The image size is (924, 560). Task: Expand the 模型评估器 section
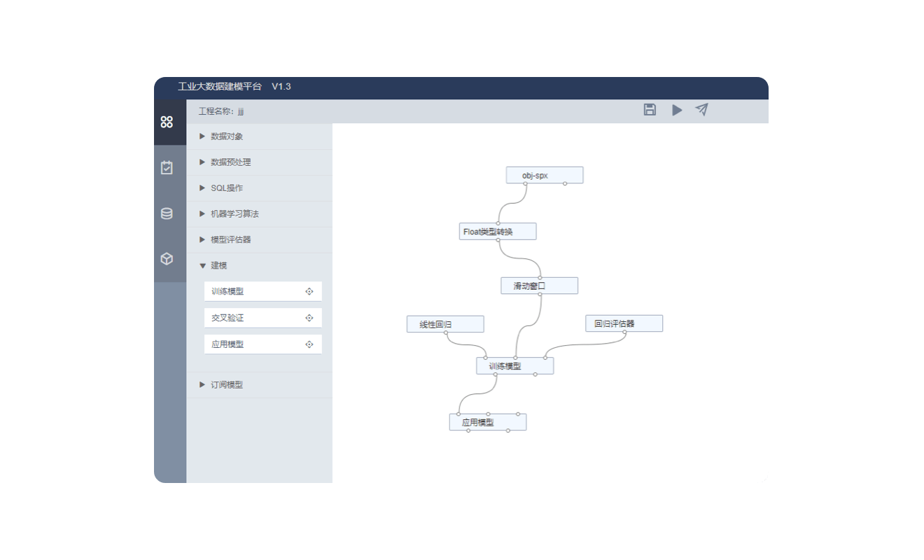click(260, 240)
